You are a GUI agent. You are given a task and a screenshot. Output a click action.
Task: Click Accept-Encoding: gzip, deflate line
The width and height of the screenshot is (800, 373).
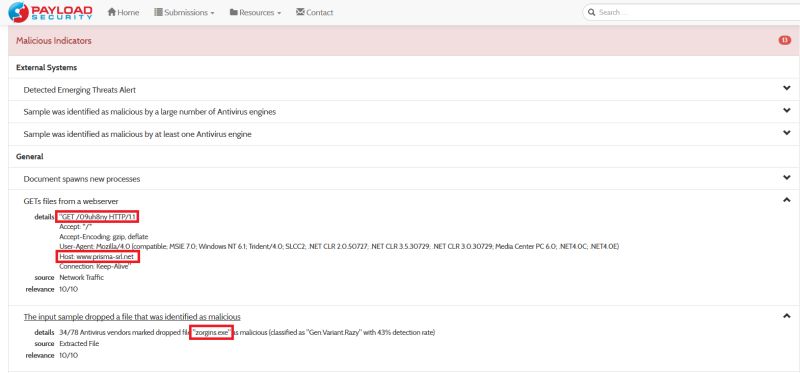coord(104,237)
